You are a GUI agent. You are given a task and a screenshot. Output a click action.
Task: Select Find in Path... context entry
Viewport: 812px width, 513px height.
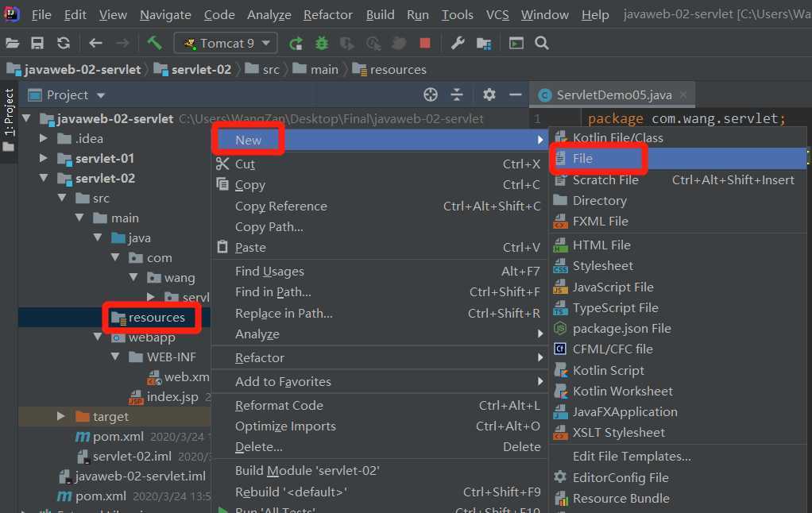pos(380,292)
